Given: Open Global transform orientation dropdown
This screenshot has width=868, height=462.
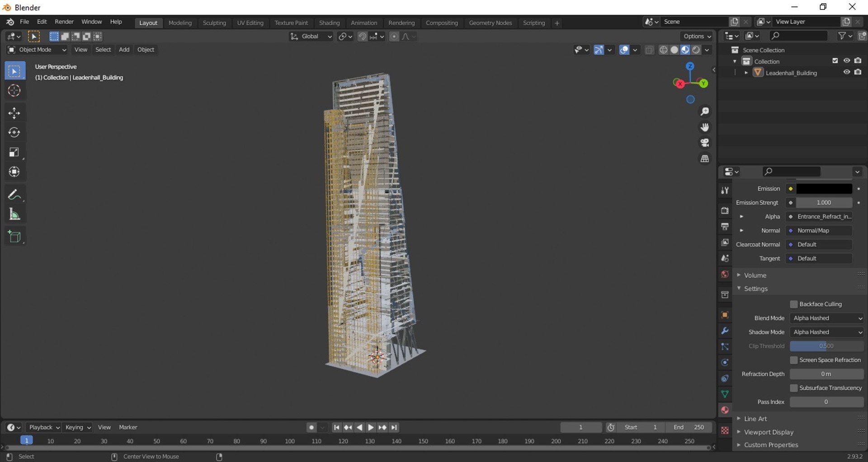Looking at the screenshot, I should [311, 37].
